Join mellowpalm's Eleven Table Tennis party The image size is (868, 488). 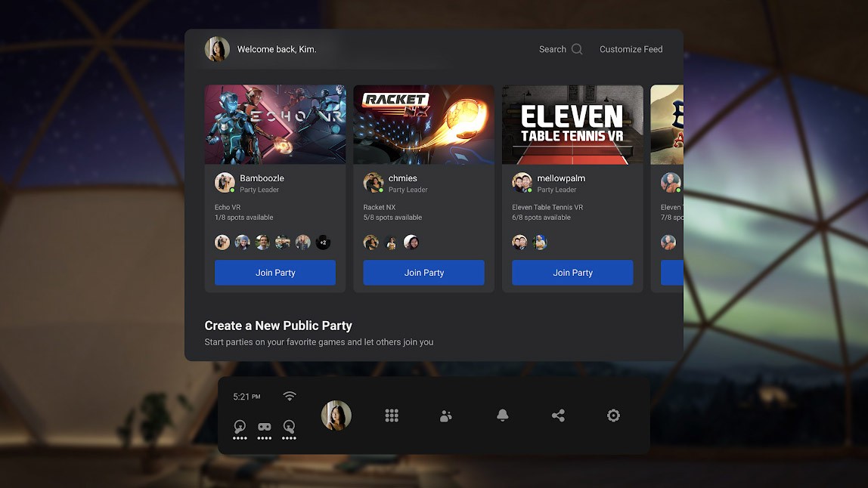(x=572, y=273)
